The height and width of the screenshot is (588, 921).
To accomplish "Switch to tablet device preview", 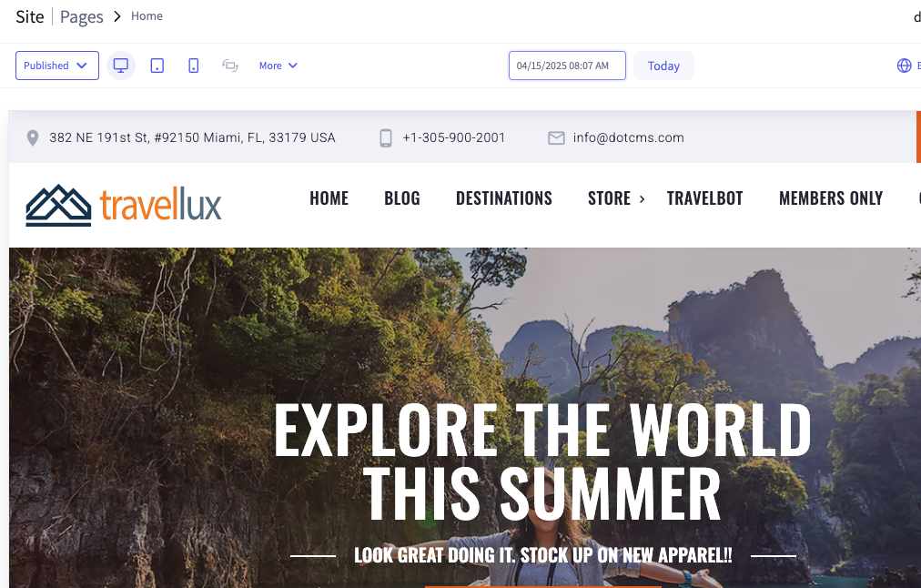I will pos(157,66).
